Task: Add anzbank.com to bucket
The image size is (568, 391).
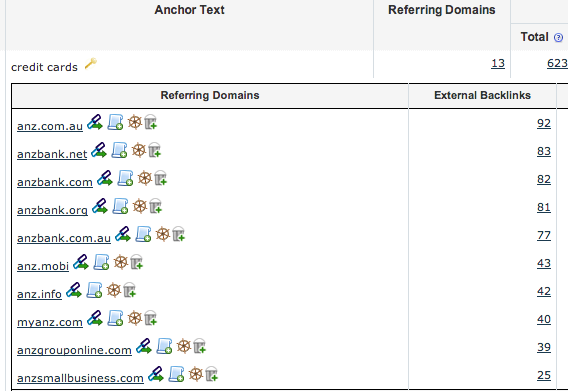Action: (160, 178)
